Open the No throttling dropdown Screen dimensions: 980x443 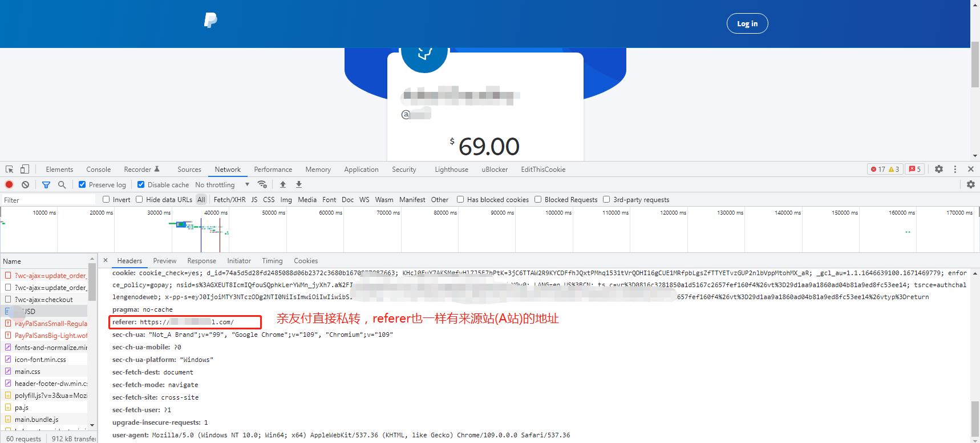coord(222,184)
